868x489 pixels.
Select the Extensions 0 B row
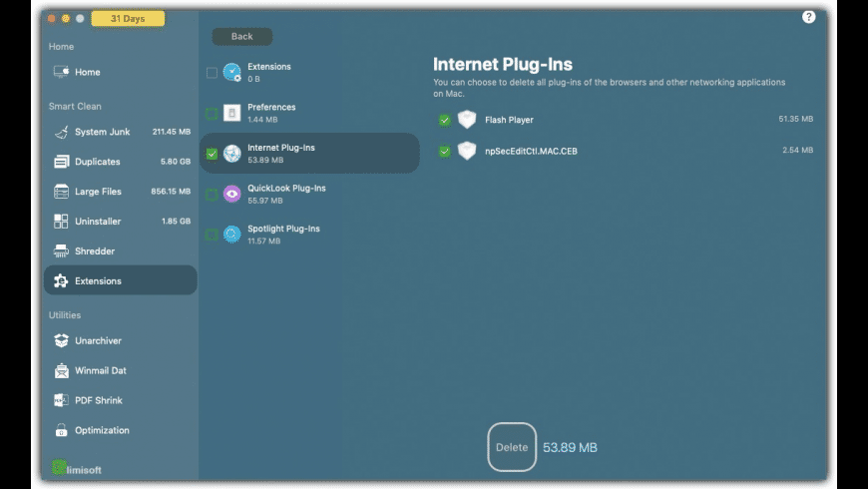click(309, 72)
